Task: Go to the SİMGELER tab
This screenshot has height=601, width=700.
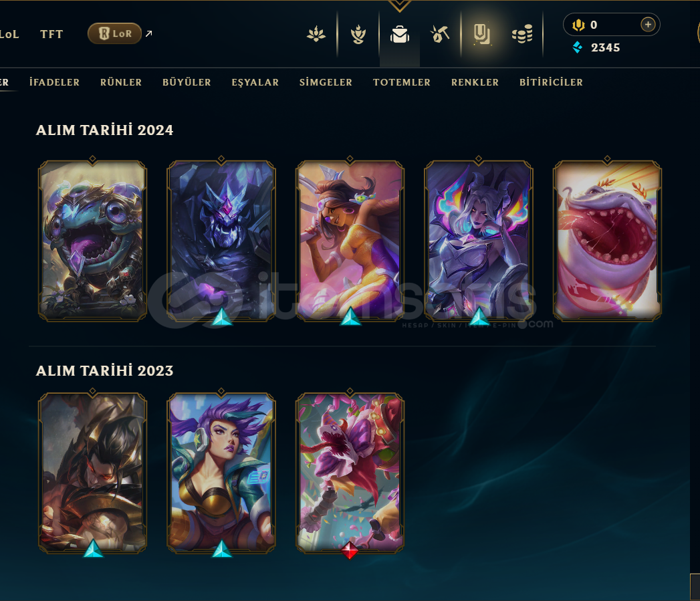Action: [x=326, y=82]
